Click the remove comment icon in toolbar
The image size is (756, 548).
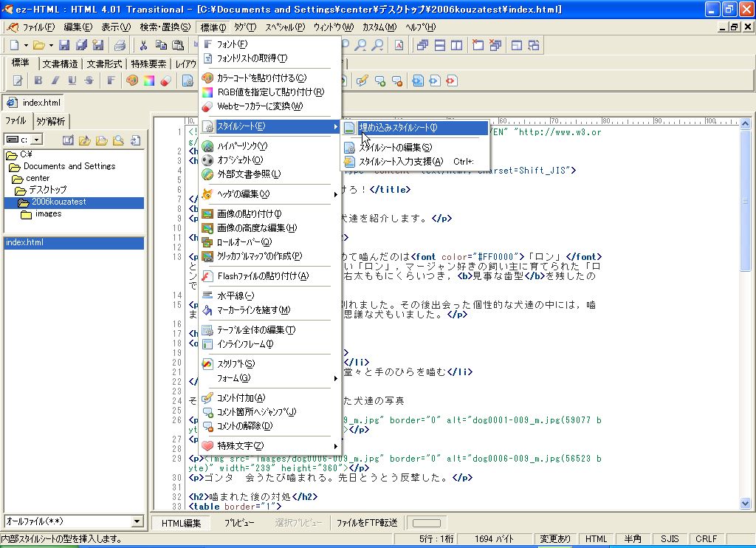coord(397,81)
